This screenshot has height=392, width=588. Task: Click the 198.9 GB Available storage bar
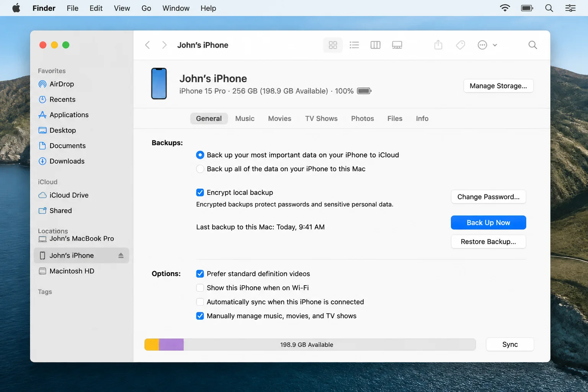pos(310,345)
